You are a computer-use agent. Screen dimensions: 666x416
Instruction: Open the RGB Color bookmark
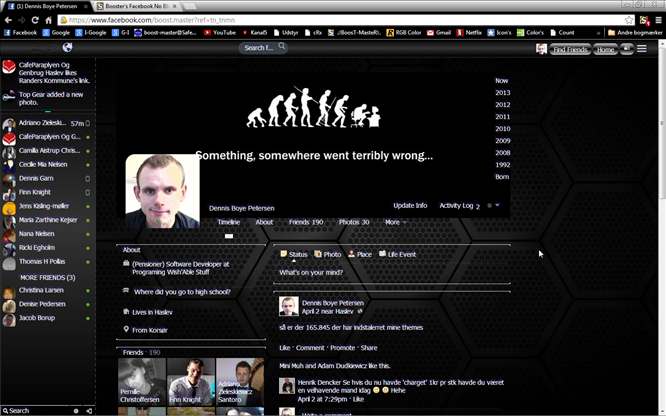(x=404, y=32)
